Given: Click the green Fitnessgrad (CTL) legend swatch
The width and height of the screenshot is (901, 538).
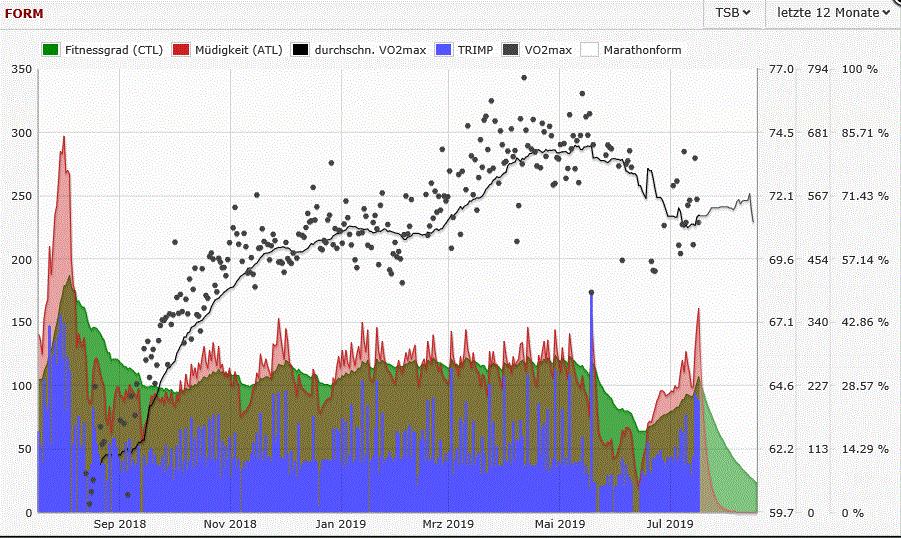Looking at the screenshot, I should pos(52,49).
